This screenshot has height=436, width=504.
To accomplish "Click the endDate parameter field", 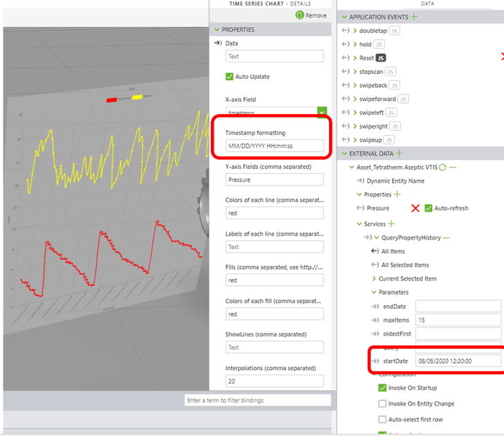I will pyautogui.click(x=458, y=306).
